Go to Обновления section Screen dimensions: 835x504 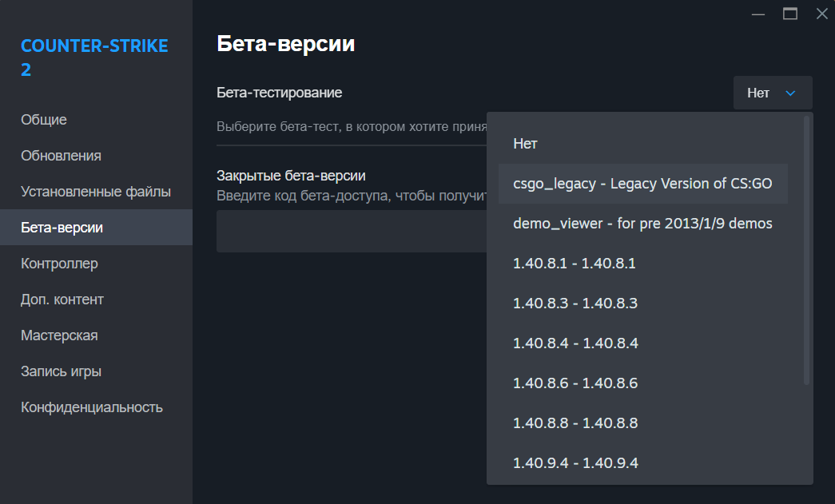click(61, 156)
